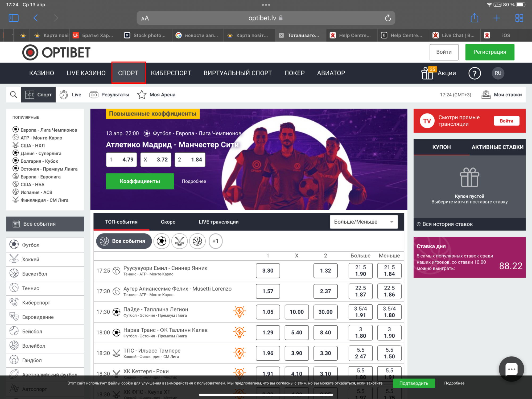
Task: Close the Тотализатор browser tab
Action: tap(281, 35)
